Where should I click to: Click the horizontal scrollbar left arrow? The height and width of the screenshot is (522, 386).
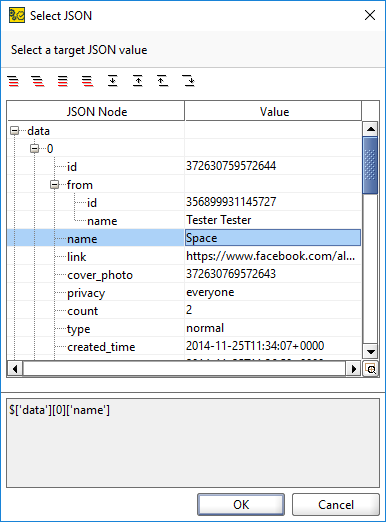15,369
